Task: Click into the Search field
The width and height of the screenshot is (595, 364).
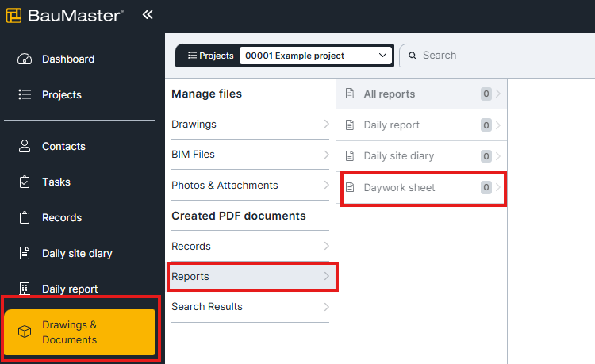Action: click(x=497, y=56)
